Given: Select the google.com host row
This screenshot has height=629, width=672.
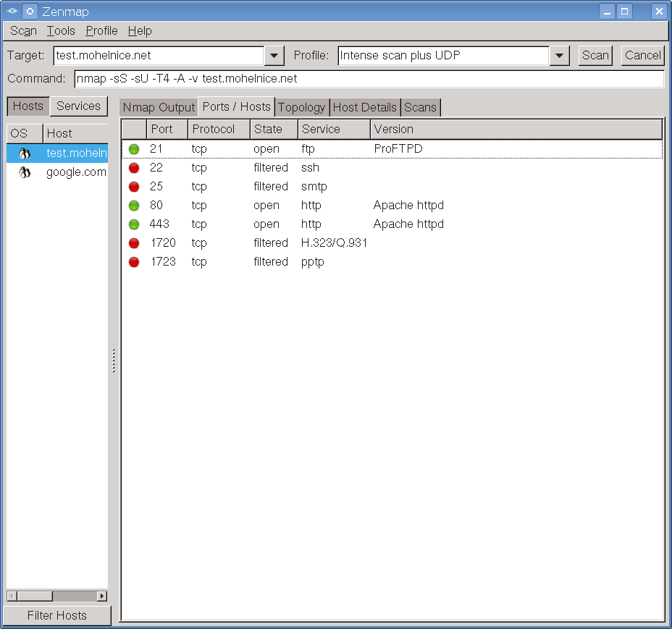Looking at the screenshot, I should pos(57,172).
